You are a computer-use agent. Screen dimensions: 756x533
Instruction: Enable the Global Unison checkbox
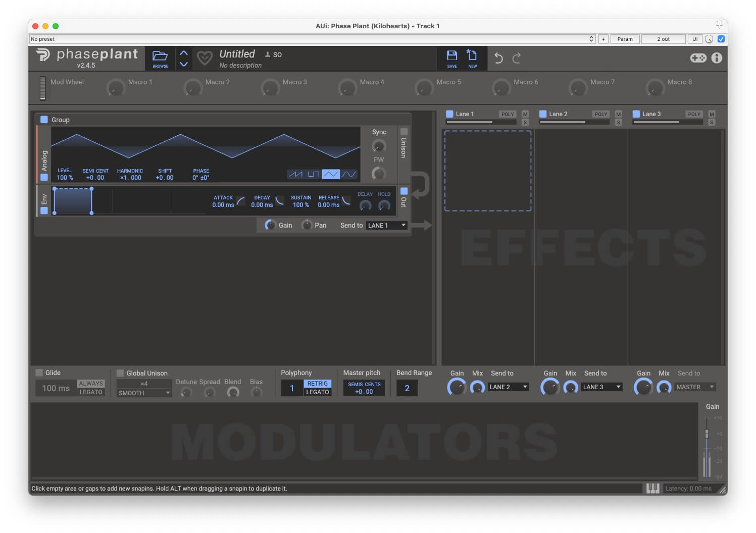pyautogui.click(x=120, y=374)
